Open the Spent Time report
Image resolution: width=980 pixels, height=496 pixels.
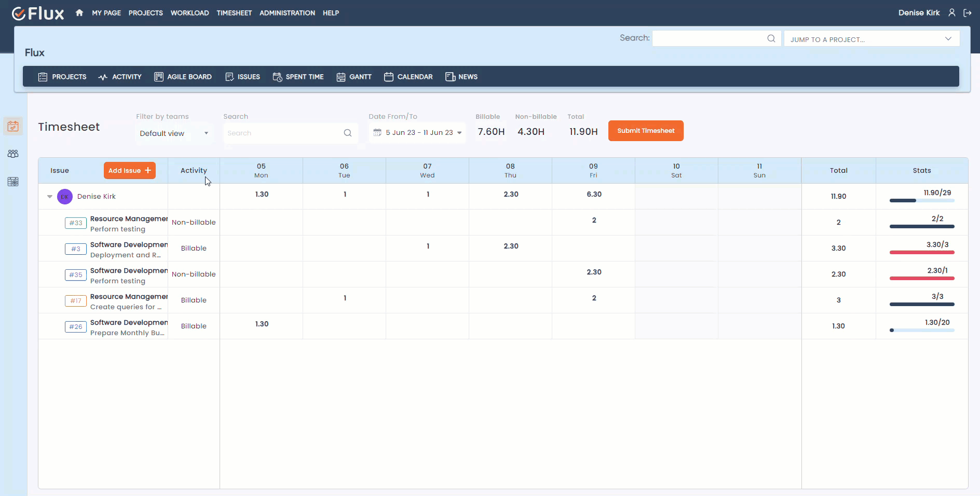(298, 77)
